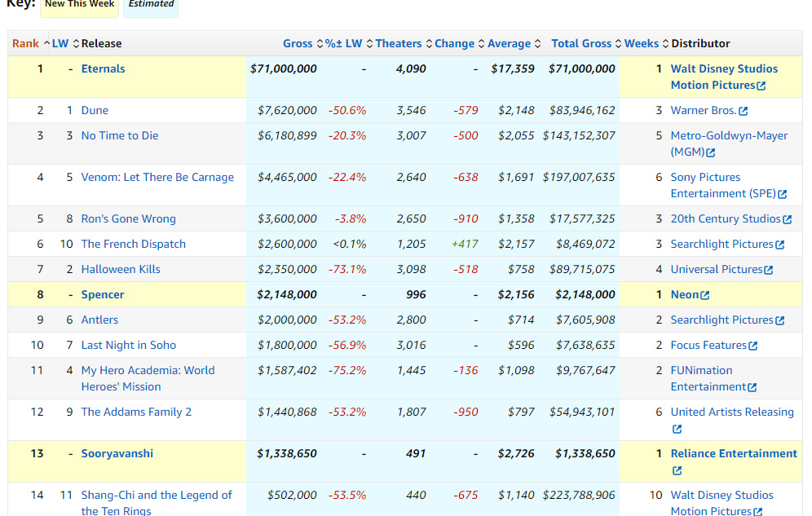Open Warner Bros. distributor link

704,110
